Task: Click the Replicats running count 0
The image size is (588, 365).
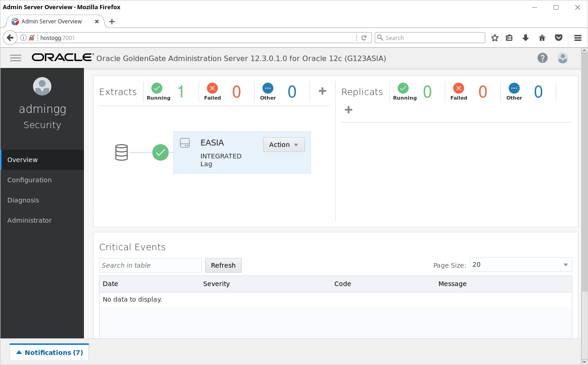Action: (427, 92)
